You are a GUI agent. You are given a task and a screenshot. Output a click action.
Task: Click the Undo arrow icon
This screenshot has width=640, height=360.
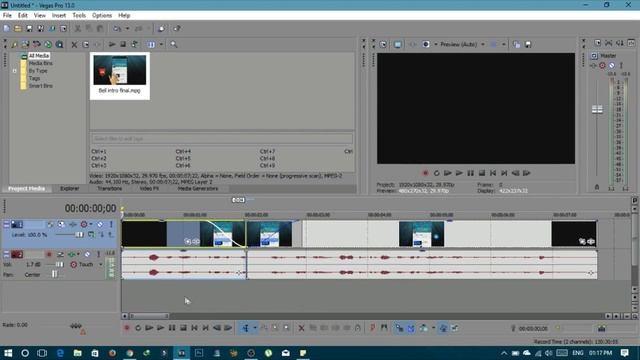pos(117,29)
